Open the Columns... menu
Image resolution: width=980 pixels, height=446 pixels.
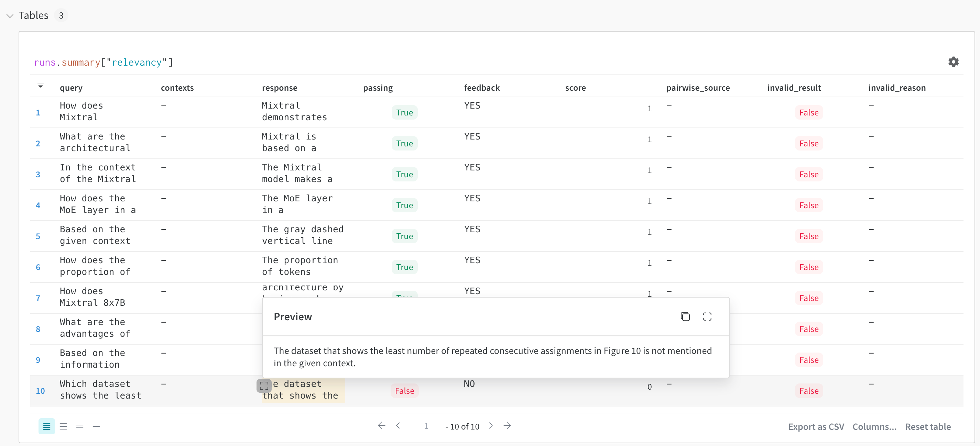click(x=874, y=427)
